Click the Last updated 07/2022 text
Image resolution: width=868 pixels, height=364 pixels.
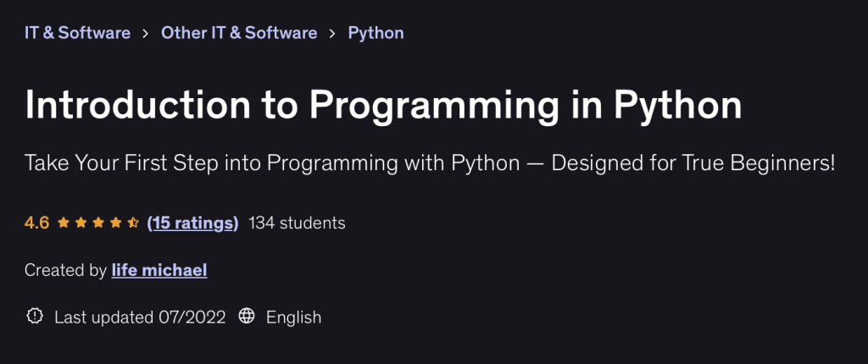tap(140, 317)
